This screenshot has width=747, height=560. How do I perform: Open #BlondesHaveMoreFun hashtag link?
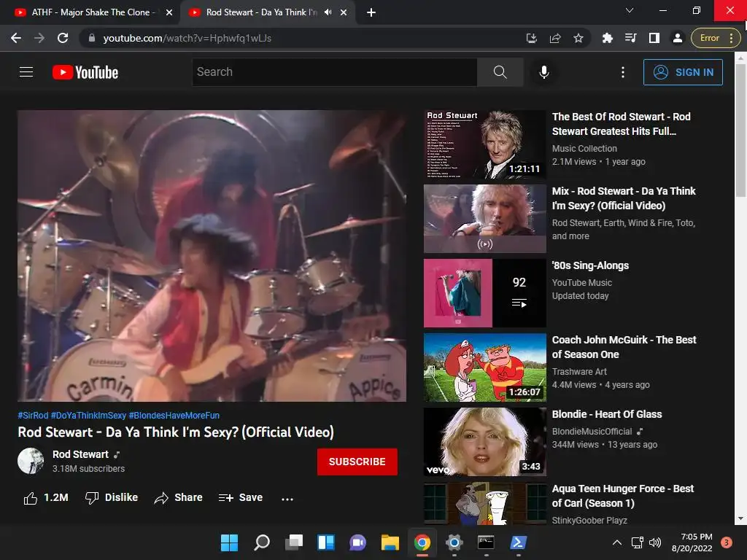[174, 415]
